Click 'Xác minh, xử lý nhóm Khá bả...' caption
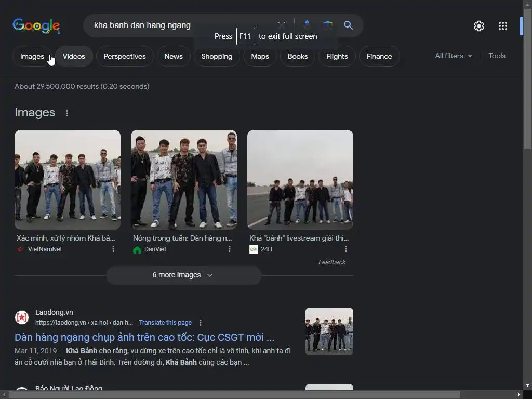This screenshot has height=399, width=532. point(65,238)
